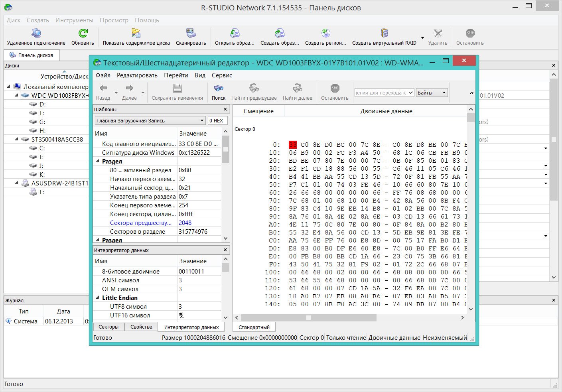This screenshot has width=562, height=392.
Task: Click the 0 HEX offset field
Action: (218, 120)
